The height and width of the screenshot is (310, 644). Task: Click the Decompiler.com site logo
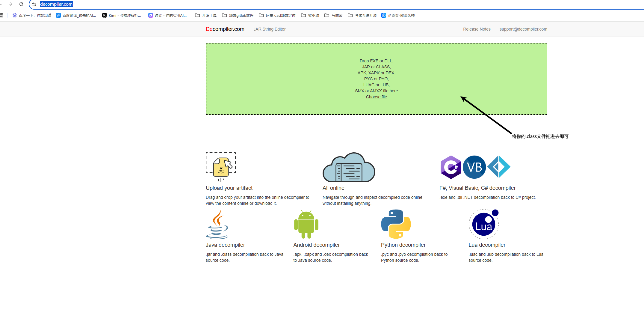(225, 29)
